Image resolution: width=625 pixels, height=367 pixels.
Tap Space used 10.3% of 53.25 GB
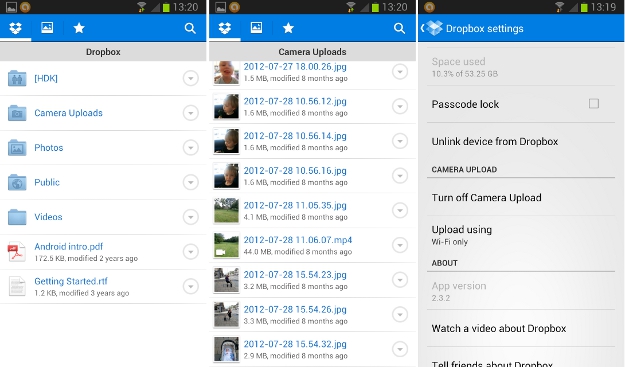521,67
